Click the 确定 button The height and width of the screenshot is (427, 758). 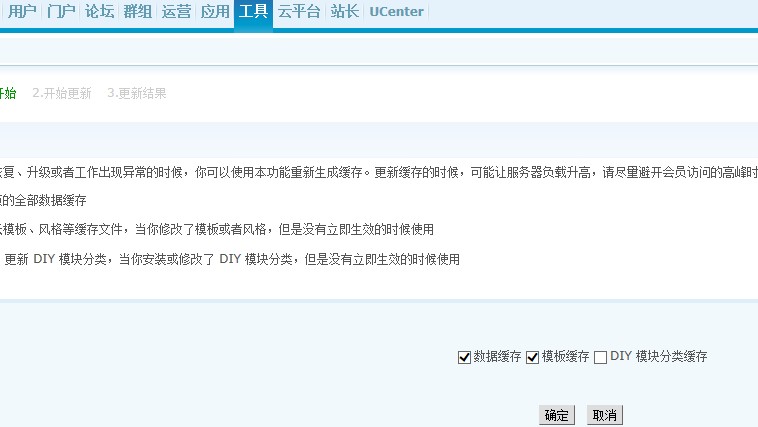coord(557,415)
